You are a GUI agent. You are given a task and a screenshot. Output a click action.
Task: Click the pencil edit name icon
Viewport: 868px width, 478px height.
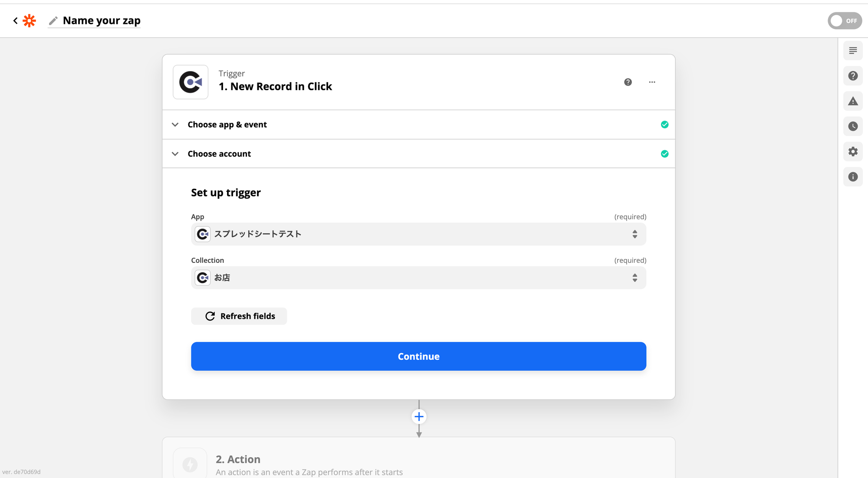[x=53, y=20]
